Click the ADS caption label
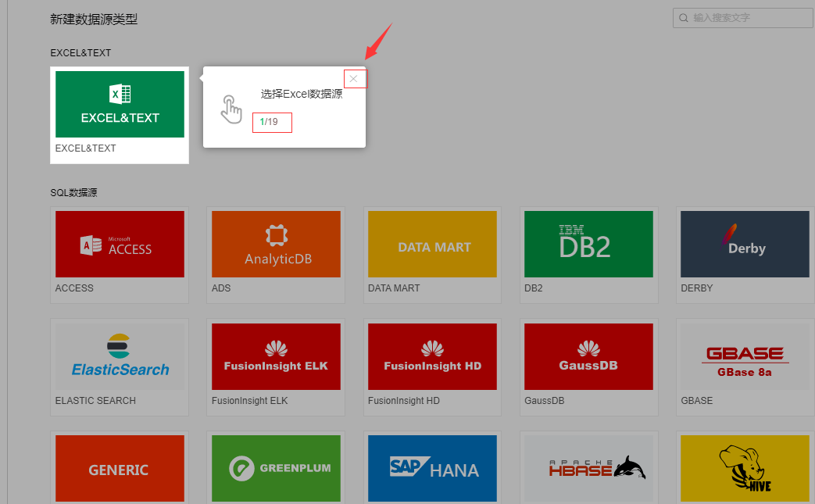Image resolution: width=815 pixels, height=504 pixels. 221,288
